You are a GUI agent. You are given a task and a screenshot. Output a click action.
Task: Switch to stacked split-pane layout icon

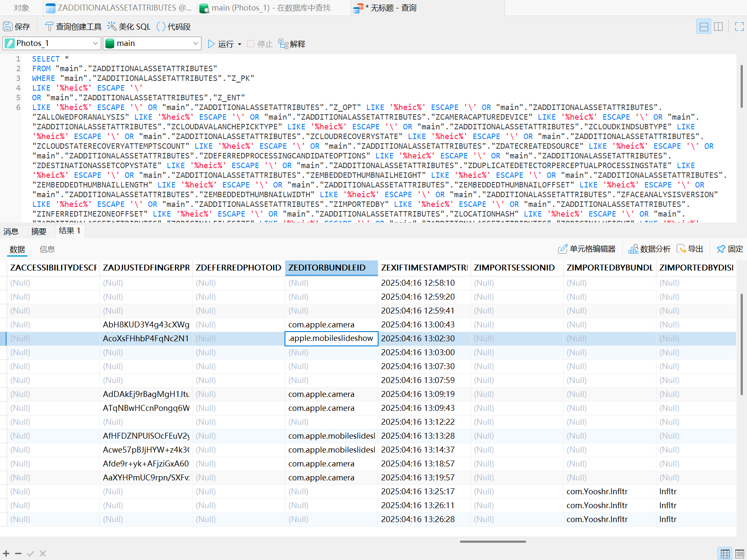pyautogui.click(x=704, y=27)
